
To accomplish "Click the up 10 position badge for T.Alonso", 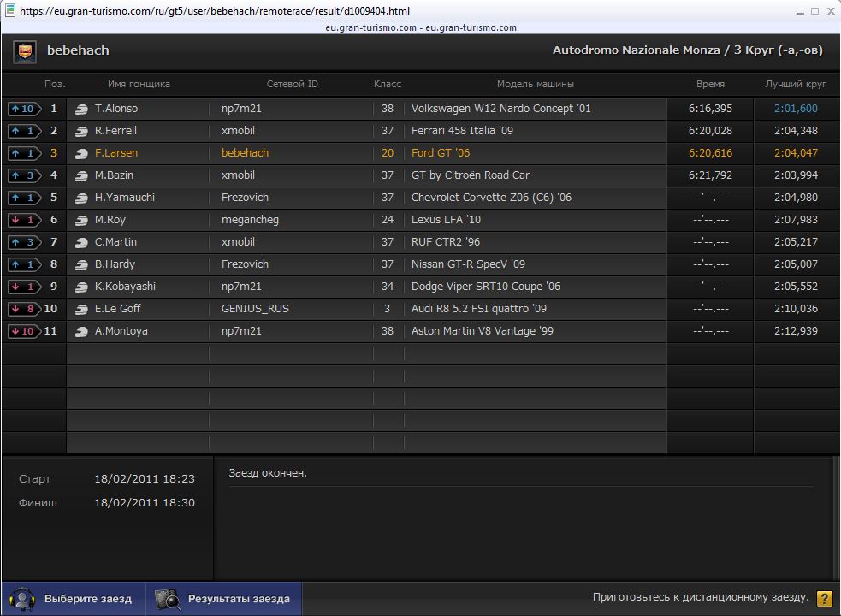I will point(24,109).
